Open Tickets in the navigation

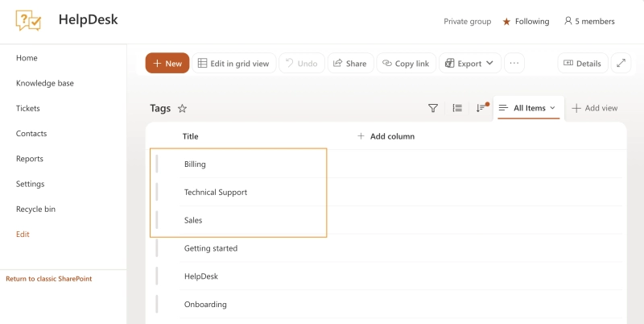point(28,109)
